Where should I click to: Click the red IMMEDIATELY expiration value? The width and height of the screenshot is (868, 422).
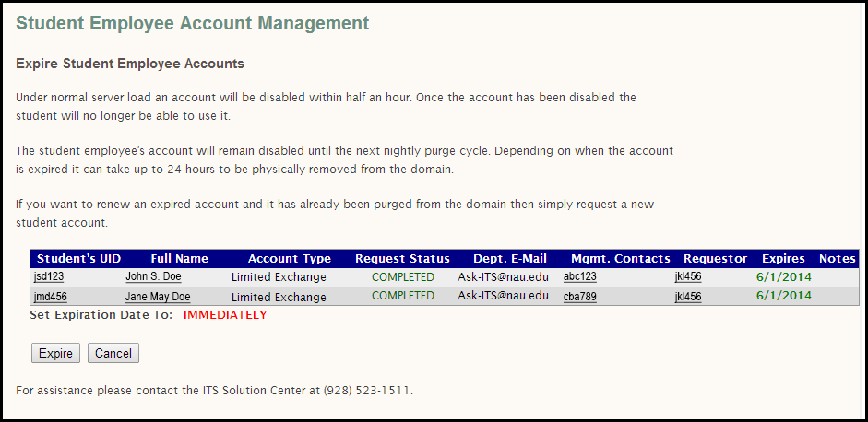[225, 315]
